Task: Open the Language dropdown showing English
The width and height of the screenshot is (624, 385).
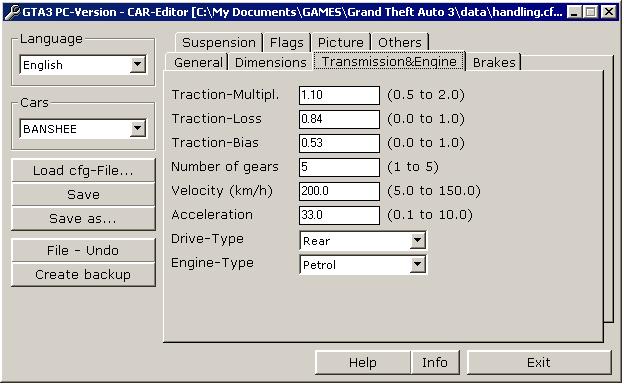Action: [x=83, y=65]
